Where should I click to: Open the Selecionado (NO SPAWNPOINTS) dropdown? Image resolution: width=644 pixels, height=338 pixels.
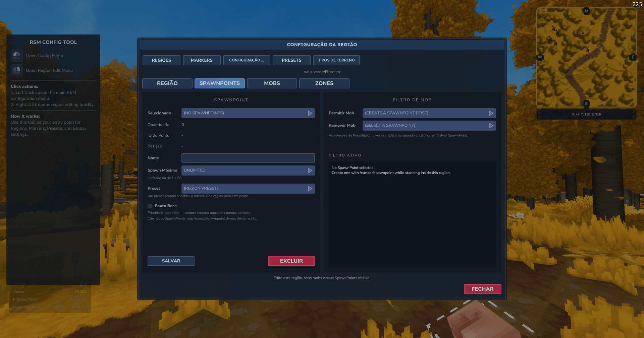[248, 113]
